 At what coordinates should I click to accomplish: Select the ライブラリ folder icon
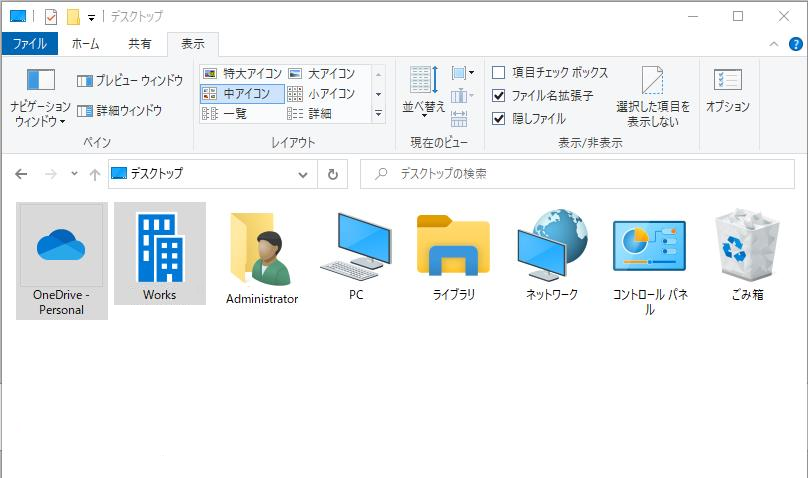tap(453, 256)
